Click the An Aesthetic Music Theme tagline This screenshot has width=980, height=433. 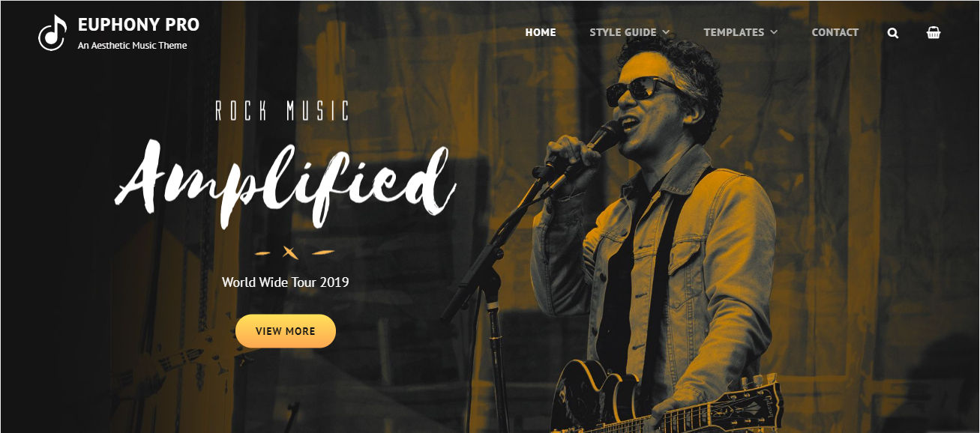click(x=133, y=46)
